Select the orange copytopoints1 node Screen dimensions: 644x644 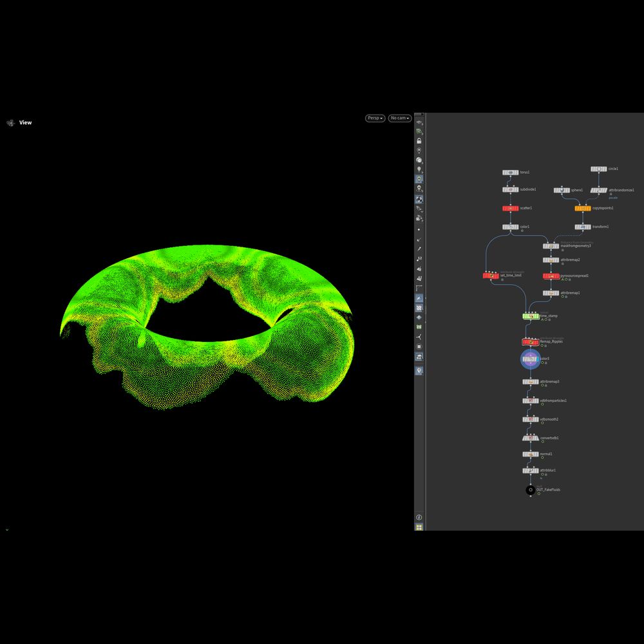point(582,209)
